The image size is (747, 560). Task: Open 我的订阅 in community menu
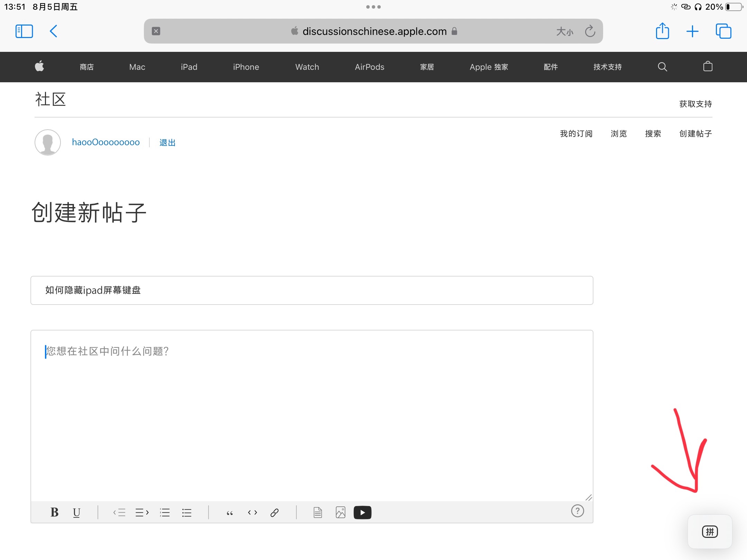pos(576,134)
